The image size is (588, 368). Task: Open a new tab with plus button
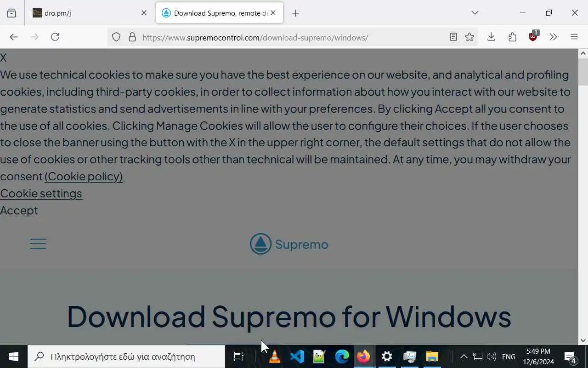pos(295,13)
